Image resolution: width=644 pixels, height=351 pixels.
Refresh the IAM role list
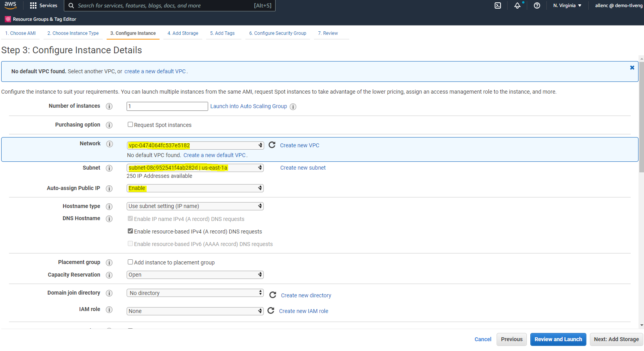pos(271,311)
